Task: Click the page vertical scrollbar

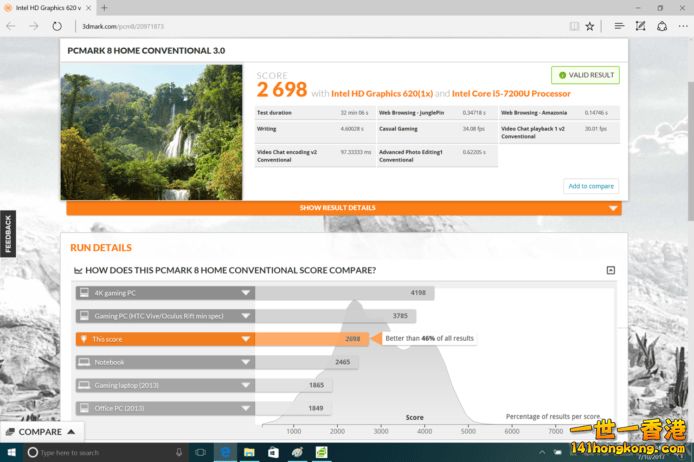Action: pyautogui.click(x=690, y=150)
